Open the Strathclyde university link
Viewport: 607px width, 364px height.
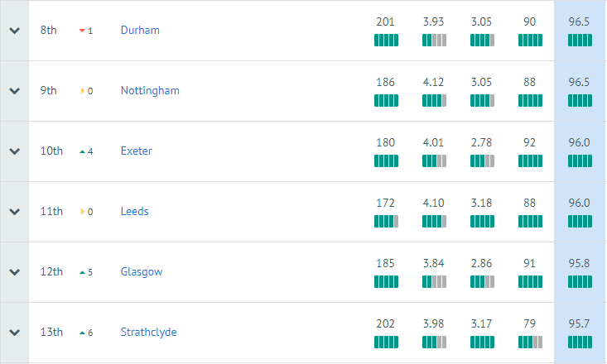tap(149, 332)
